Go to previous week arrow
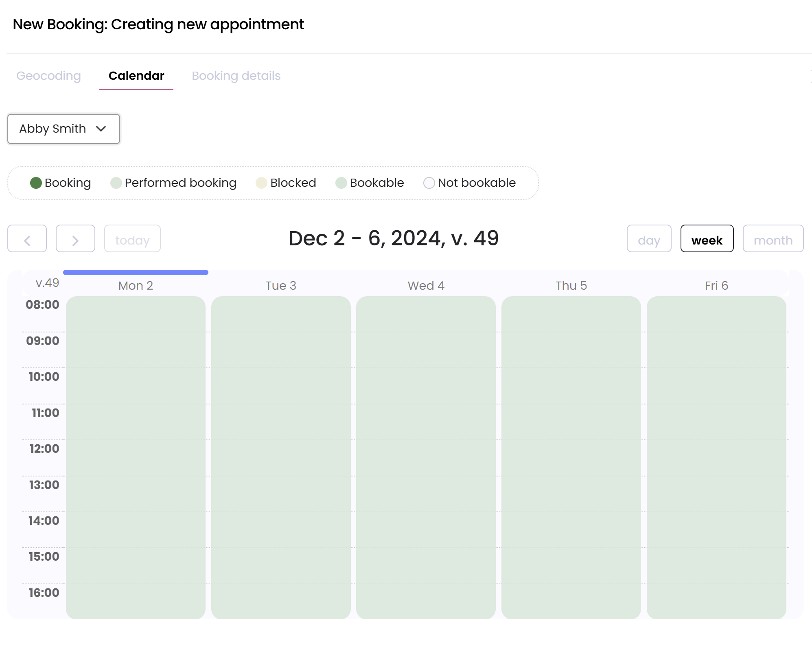This screenshot has height=662, width=812. (27, 239)
